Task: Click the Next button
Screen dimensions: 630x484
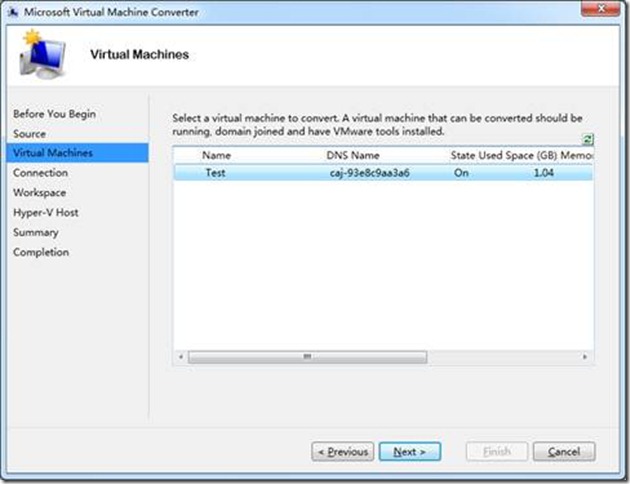Action: click(410, 452)
